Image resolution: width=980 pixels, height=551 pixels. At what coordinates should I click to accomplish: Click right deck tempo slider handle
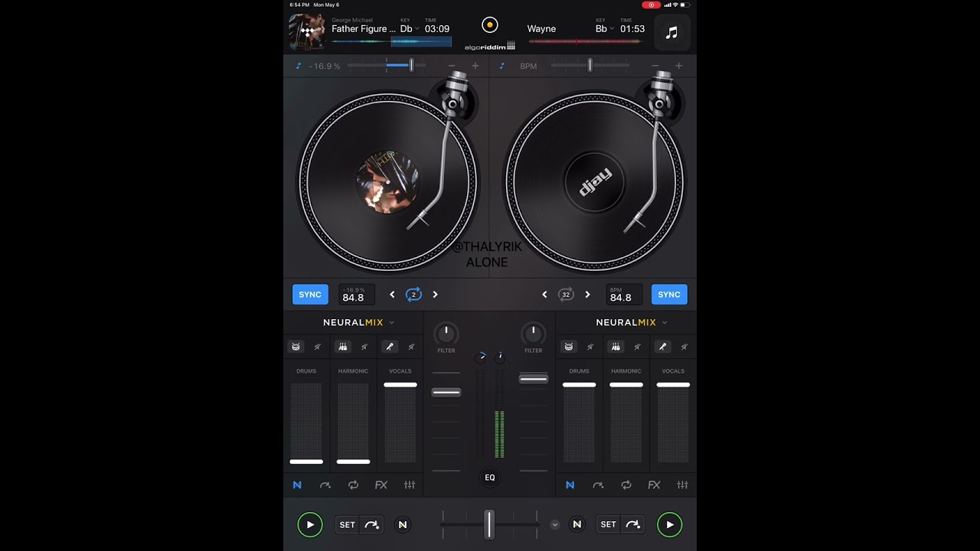590,66
